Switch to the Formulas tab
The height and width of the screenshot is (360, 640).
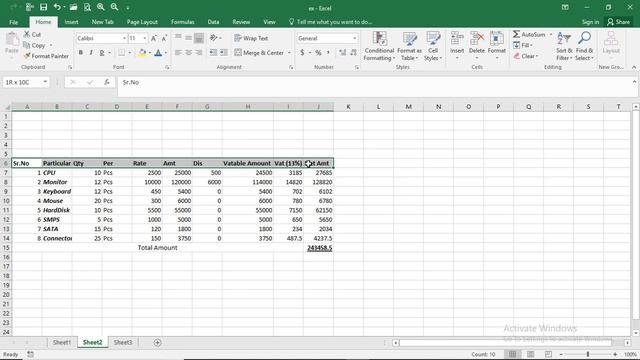[x=182, y=22]
